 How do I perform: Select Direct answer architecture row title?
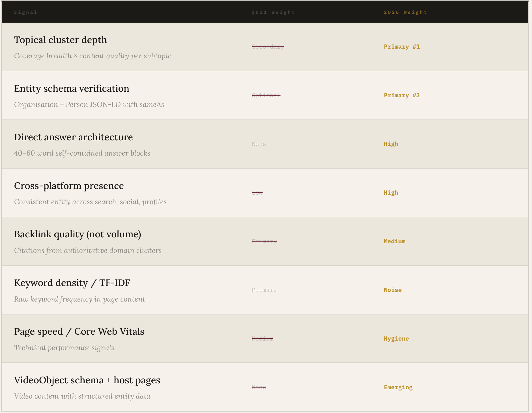[73, 137]
